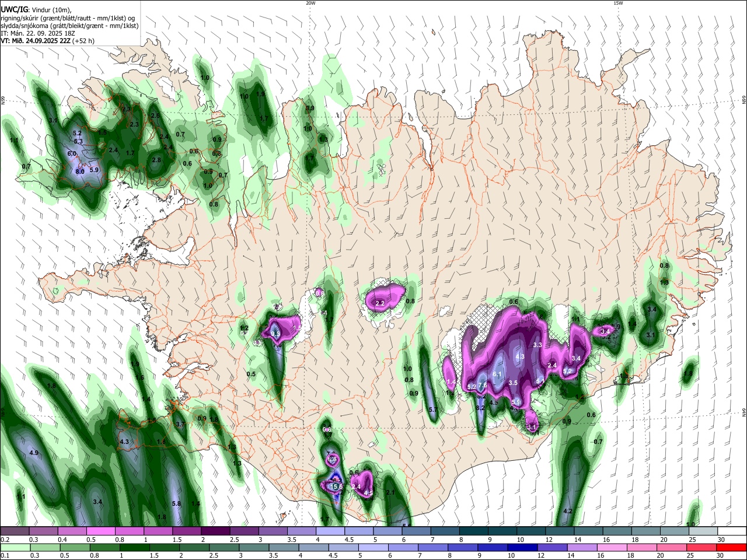Select the 3.7 value on the Reykjanes area
Screen dimensions: 747x560
(x=180, y=425)
